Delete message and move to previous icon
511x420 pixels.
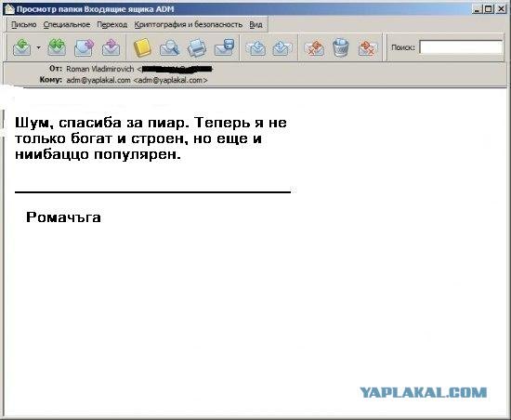pyautogui.click(x=314, y=48)
